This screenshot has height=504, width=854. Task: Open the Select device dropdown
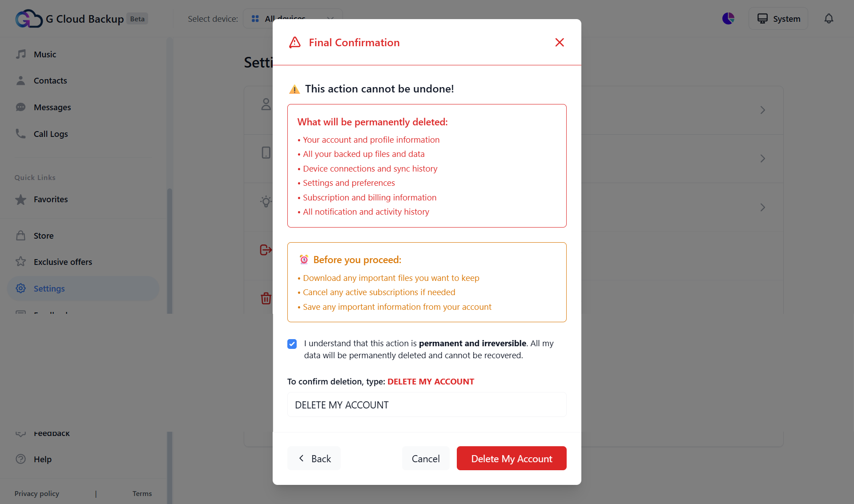coord(293,19)
